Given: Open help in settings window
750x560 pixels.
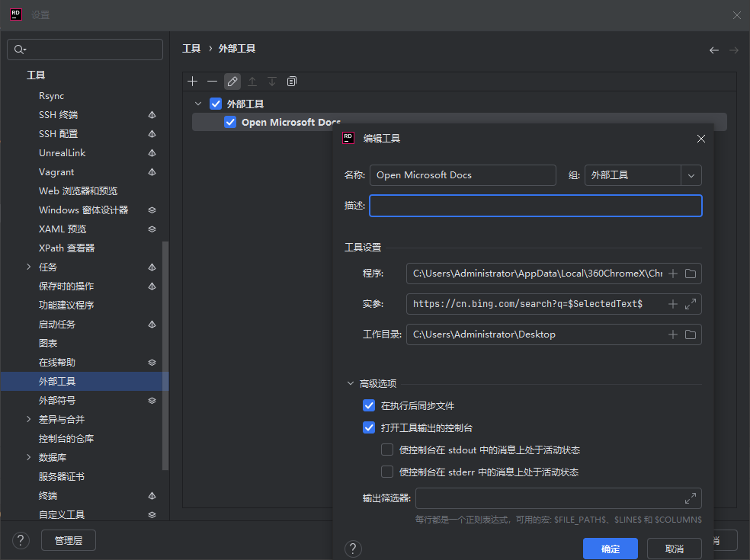Looking at the screenshot, I should pyautogui.click(x=21, y=540).
